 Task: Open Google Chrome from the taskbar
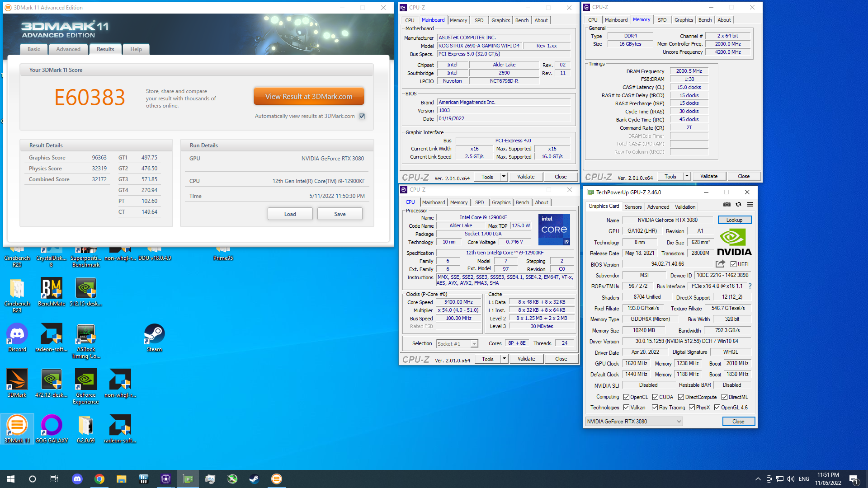pyautogui.click(x=99, y=479)
